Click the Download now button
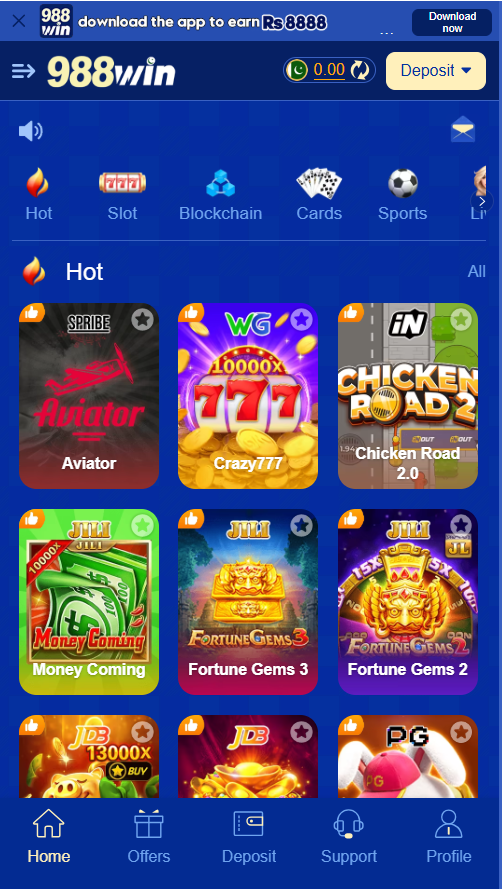The image size is (502, 889). pos(452,22)
